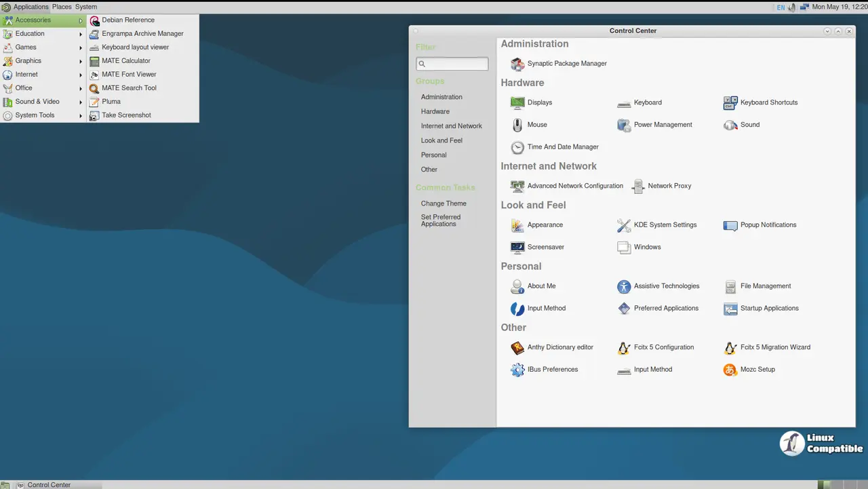Open Screensaver preferences
868x489 pixels.
tap(545, 247)
